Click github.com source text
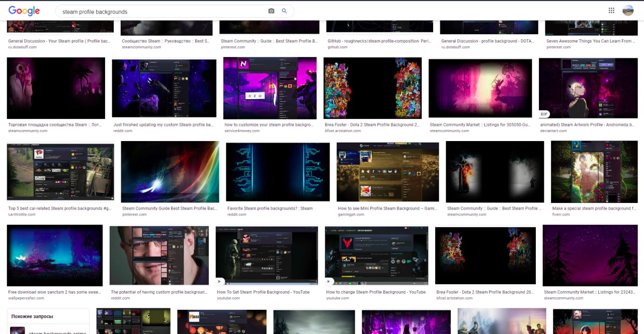 [x=338, y=47]
